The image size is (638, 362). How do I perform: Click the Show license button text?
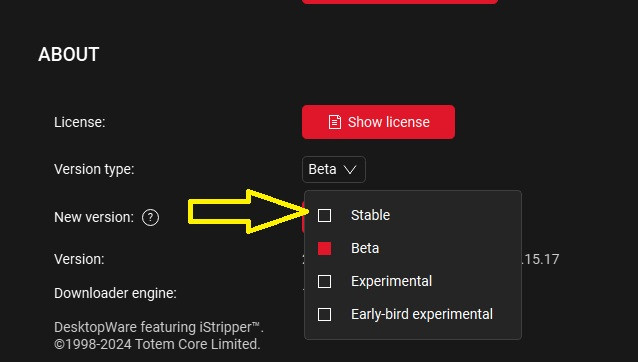coord(389,122)
